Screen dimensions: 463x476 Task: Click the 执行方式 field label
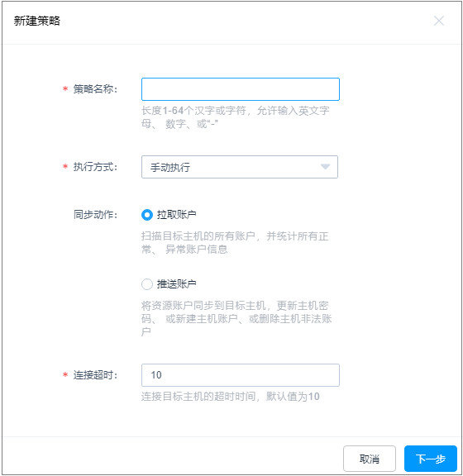click(95, 167)
